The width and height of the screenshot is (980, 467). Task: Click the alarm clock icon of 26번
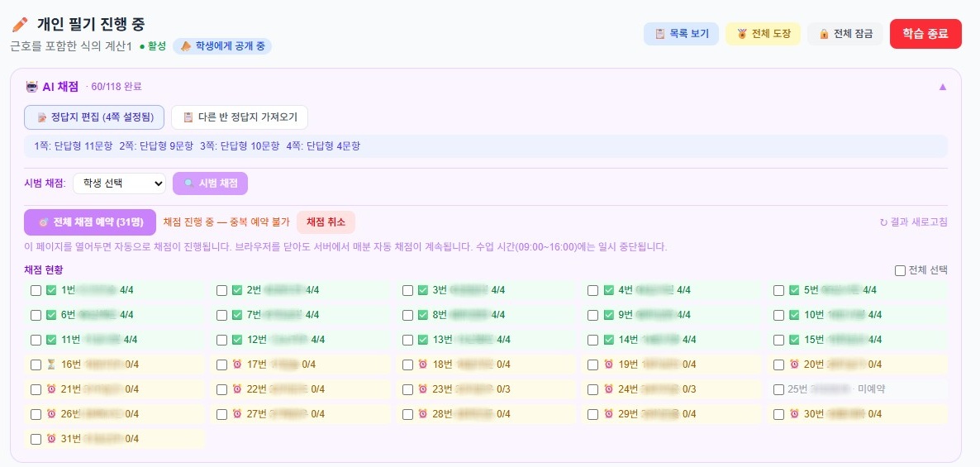pyautogui.click(x=52, y=414)
